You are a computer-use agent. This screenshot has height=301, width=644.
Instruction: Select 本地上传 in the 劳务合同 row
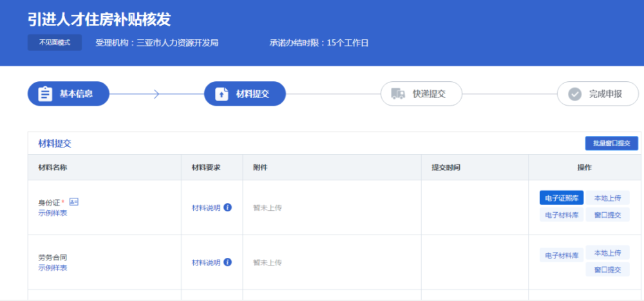[607, 253]
